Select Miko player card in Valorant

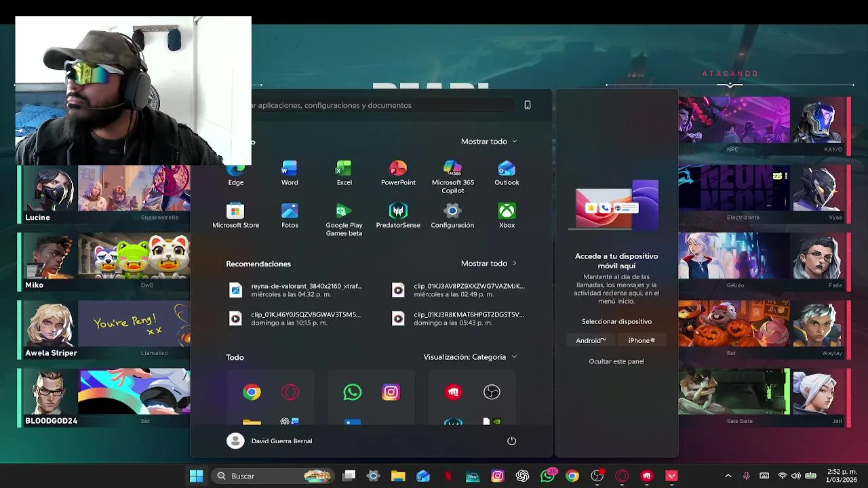pyautogui.click(x=104, y=262)
